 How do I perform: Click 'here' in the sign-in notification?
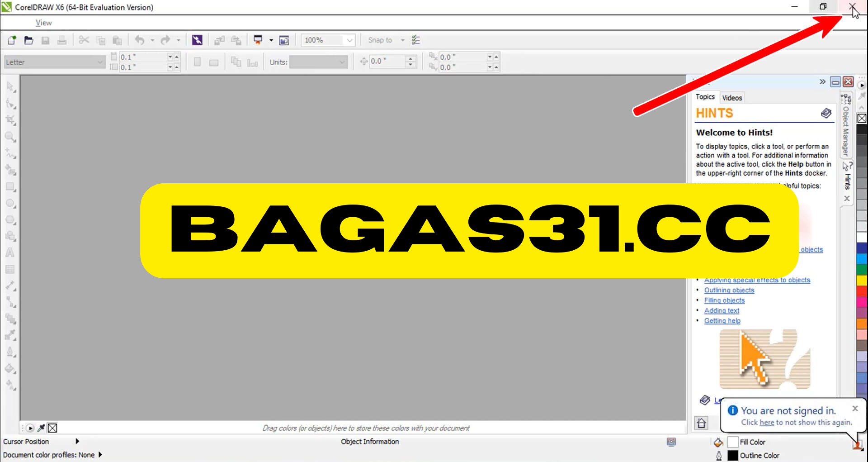pos(767,422)
